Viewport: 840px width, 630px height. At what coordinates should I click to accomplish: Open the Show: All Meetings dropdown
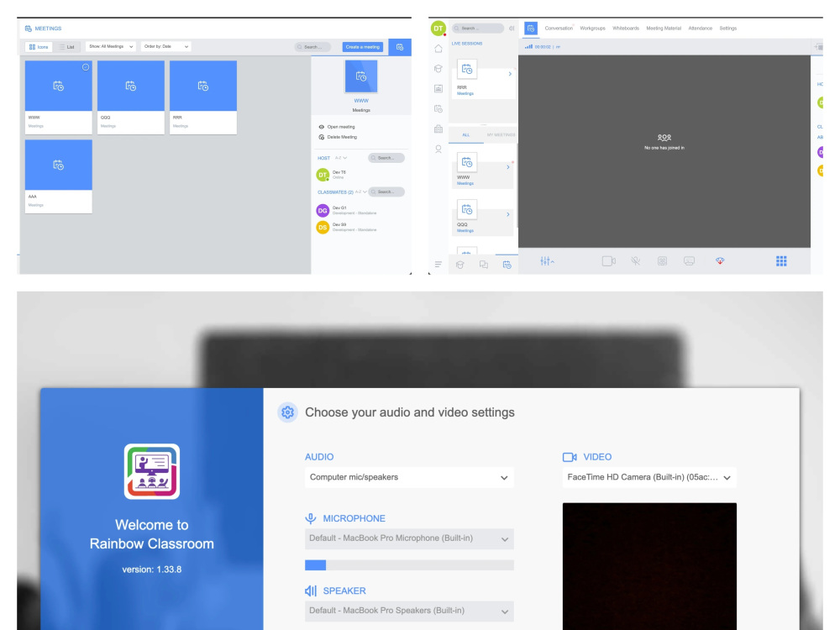(x=111, y=46)
